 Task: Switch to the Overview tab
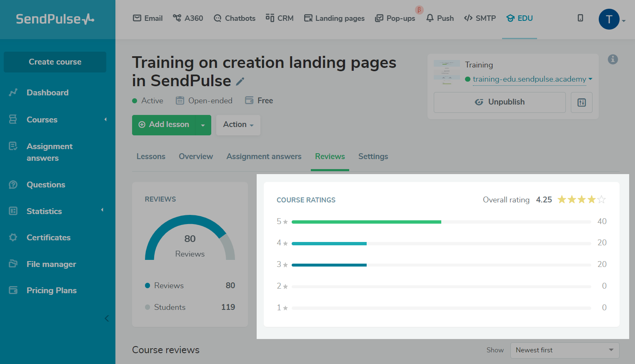point(196,157)
